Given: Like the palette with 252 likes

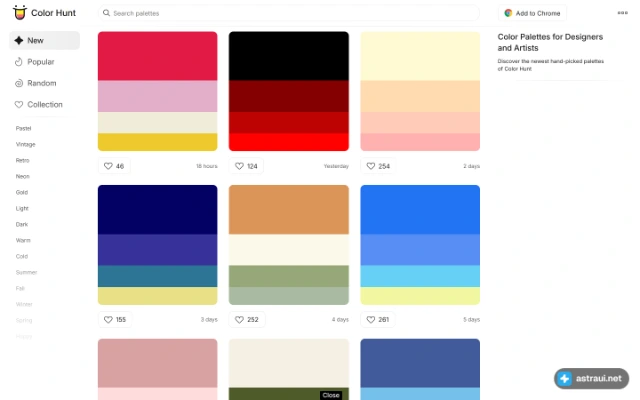Looking at the screenshot, I should pyautogui.click(x=247, y=320).
